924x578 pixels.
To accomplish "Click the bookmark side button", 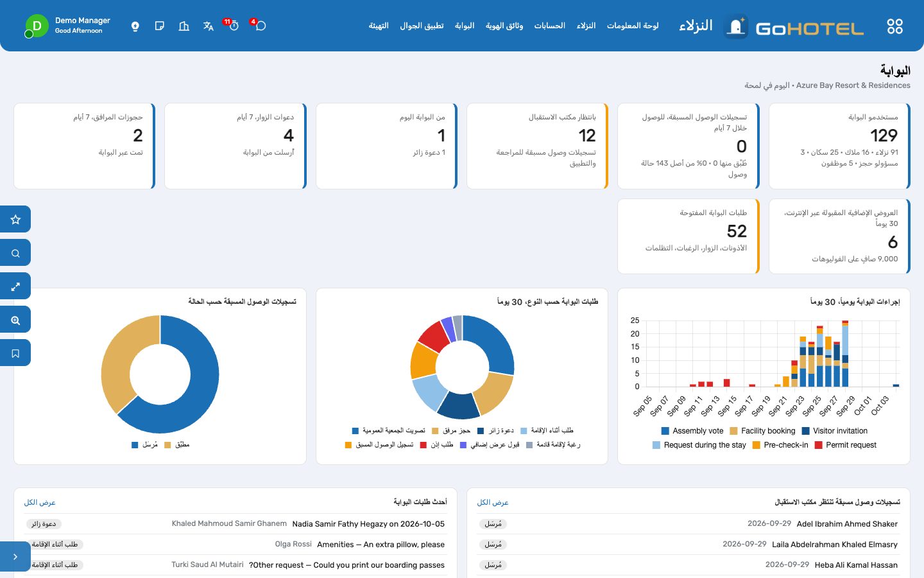I will click(x=15, y=353).
